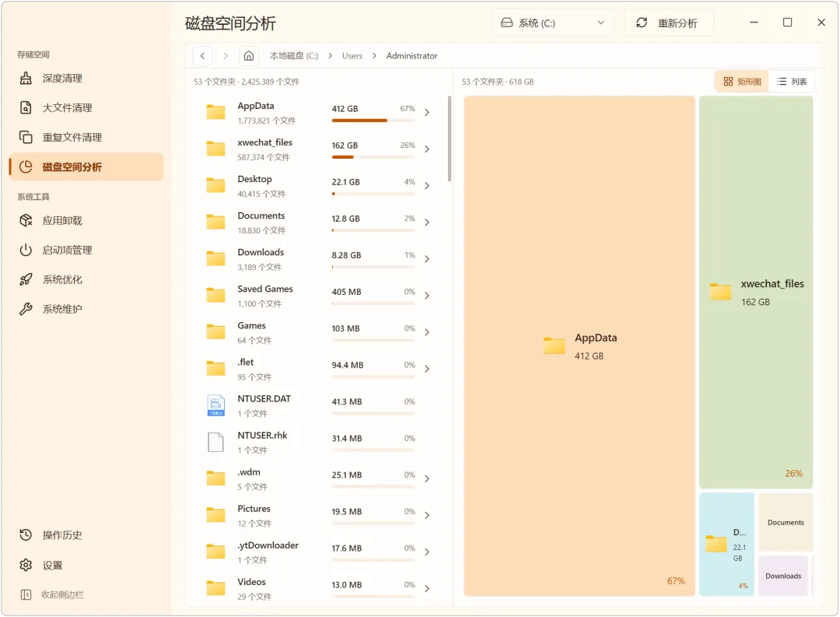Click the 收起侧边栏 collapse sidebar icon
840x617 pixels.
[x=26, y=594]
